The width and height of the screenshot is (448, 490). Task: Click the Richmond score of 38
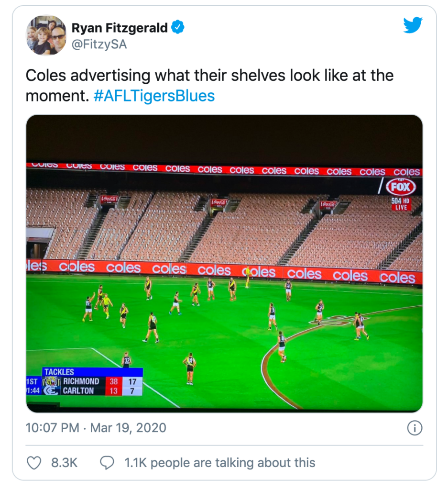click(x=113, y=382)
